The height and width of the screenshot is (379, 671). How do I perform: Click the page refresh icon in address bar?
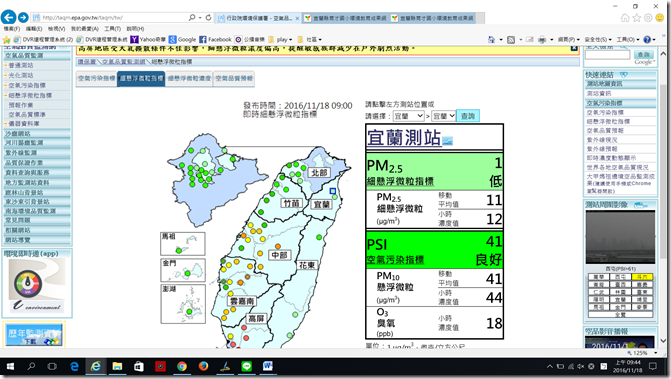(208, 18)
